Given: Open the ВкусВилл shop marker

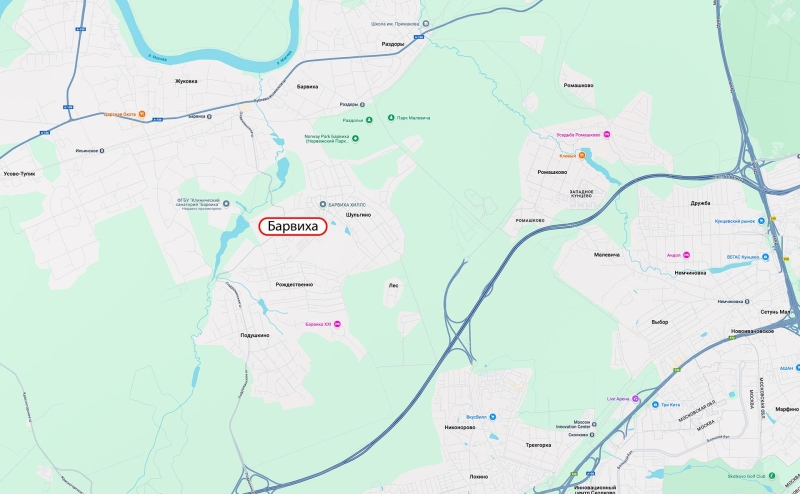Looking at the screenshot, I should [493, 417].
